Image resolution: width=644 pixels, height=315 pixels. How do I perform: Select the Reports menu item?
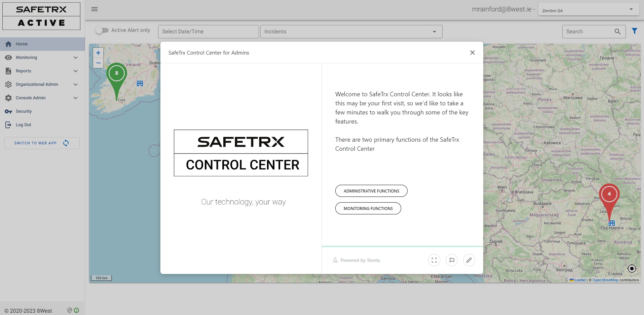click(42, 71)
